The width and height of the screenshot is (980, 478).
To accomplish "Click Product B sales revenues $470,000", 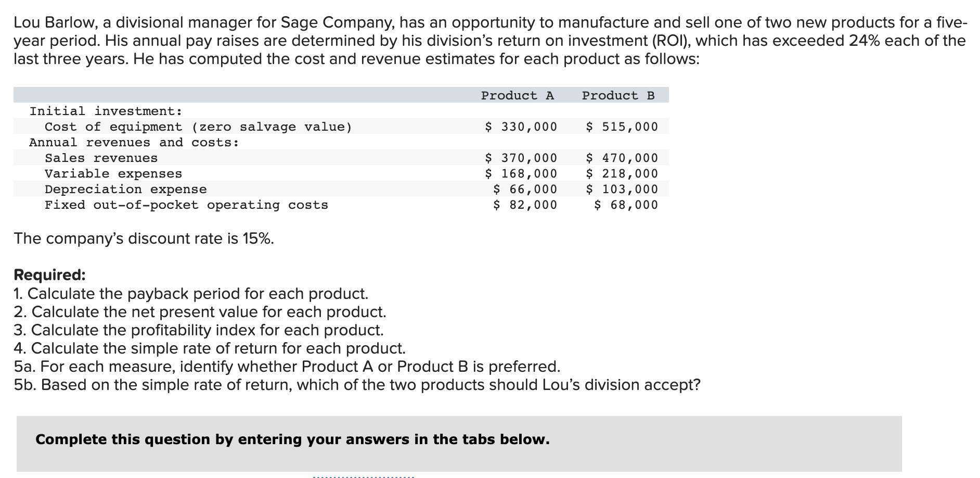I will pyautogui.click(x=622, y=158).
